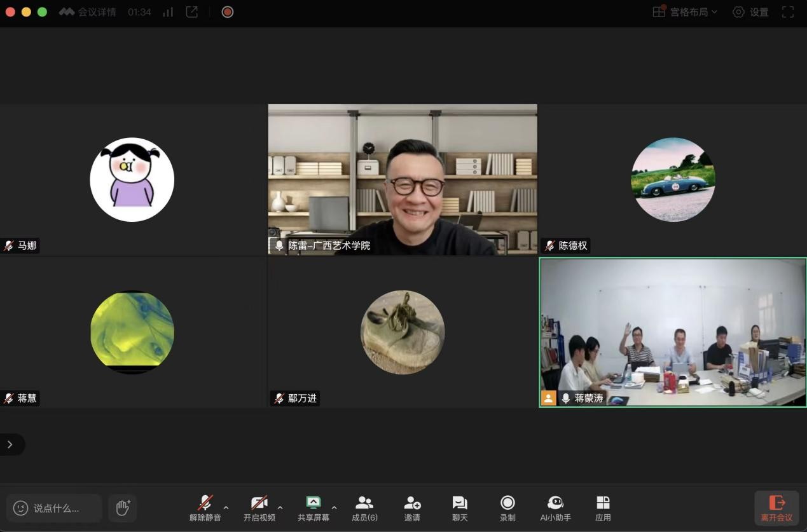Minimize the window with yellow button
Image resolution: width=807 pixels, height=532 pixels.
(x=26, y=12)
